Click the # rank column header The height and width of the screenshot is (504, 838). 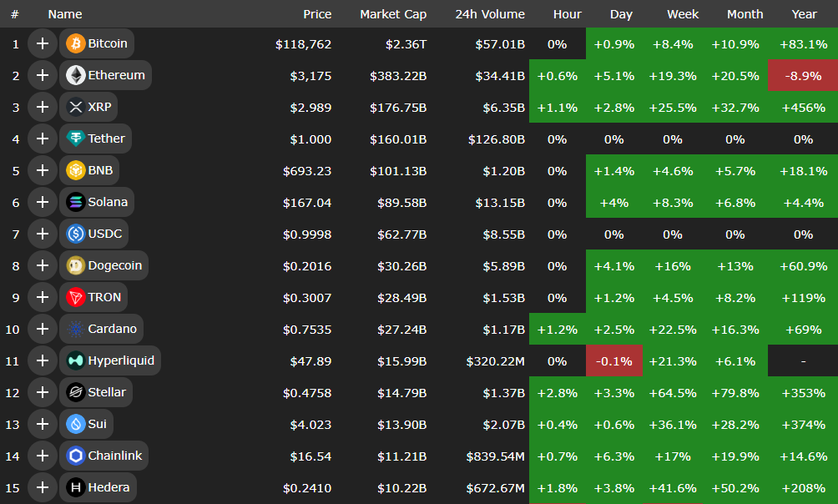(x=15, y=14)
